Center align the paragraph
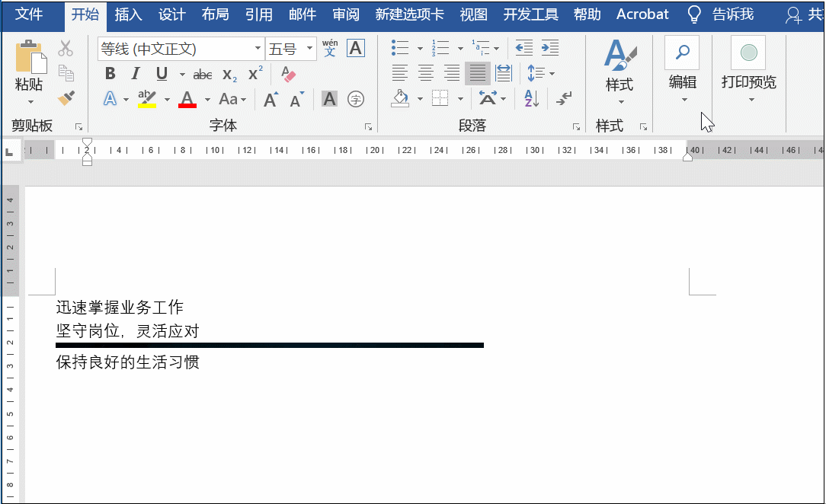The height and width of the screenshot is (504, 826). coord(426,73)
